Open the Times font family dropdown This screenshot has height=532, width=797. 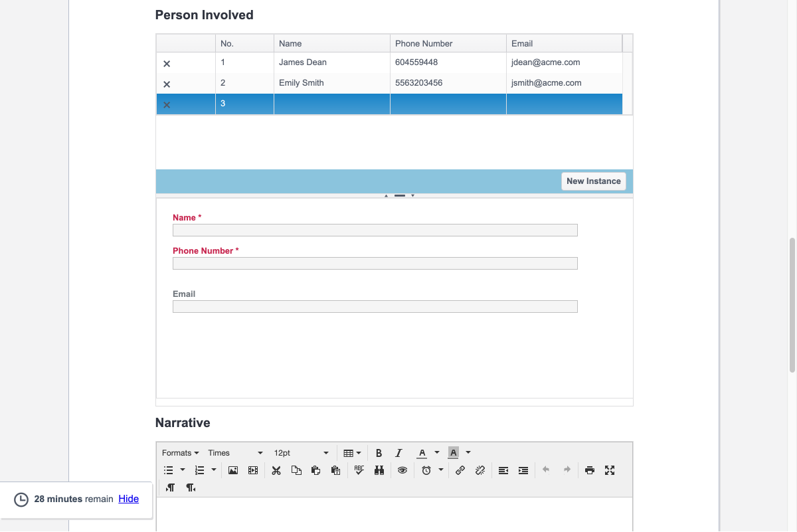tap(235, 453)
